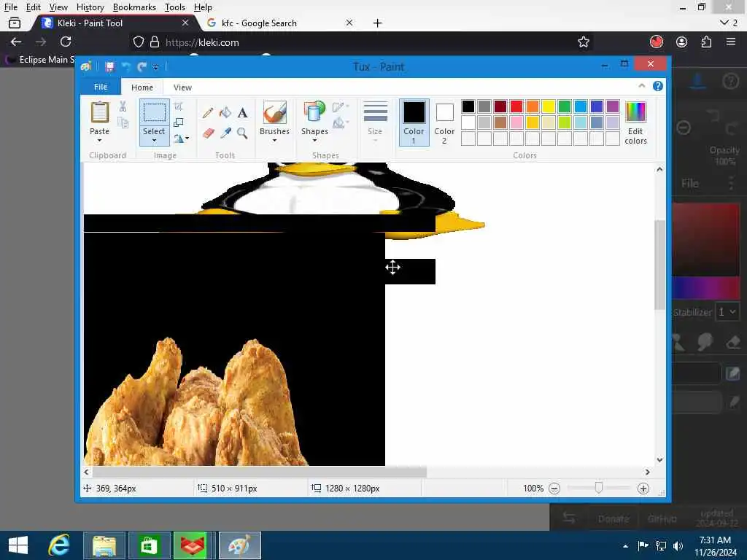Open the Firefox extensions puzzle icon
The image size is (747, 560).
point(706,42)
